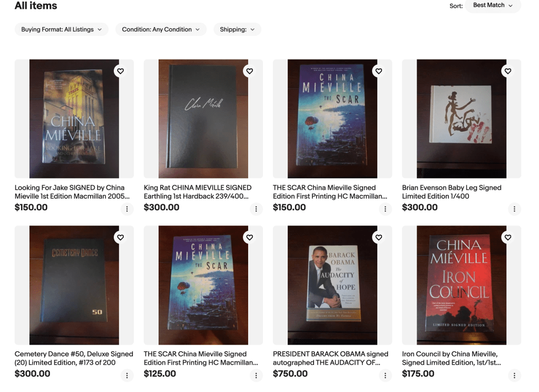Click The Scar book thumbnail priced $150
Viewport: 539px width, 392px height.
332,119
